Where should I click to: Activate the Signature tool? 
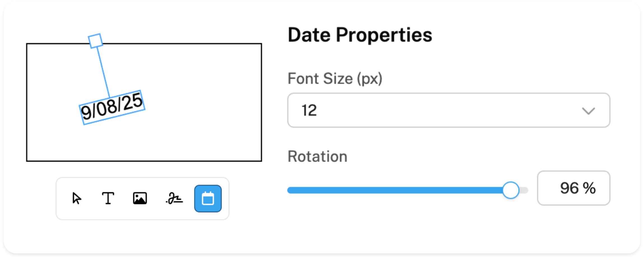(174, 198)
